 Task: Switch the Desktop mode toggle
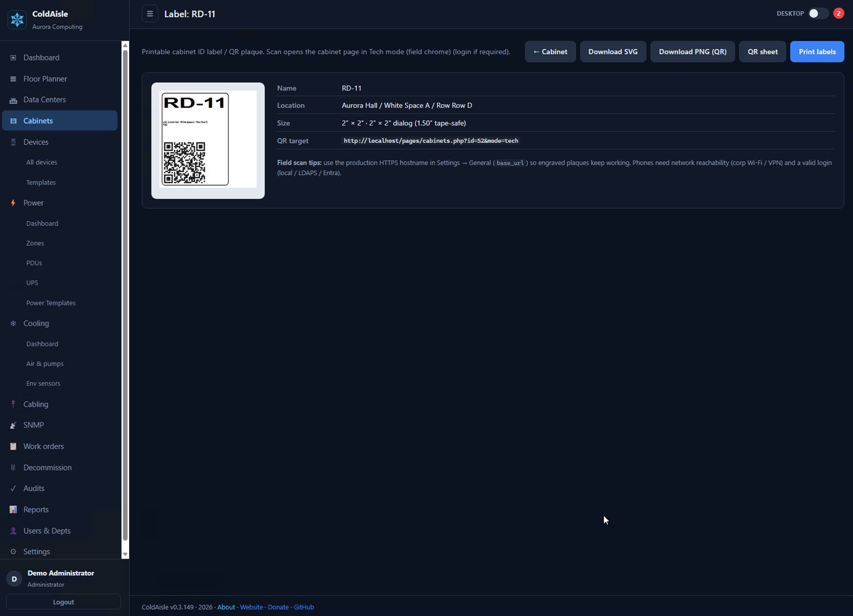click(x=818, y=13)
